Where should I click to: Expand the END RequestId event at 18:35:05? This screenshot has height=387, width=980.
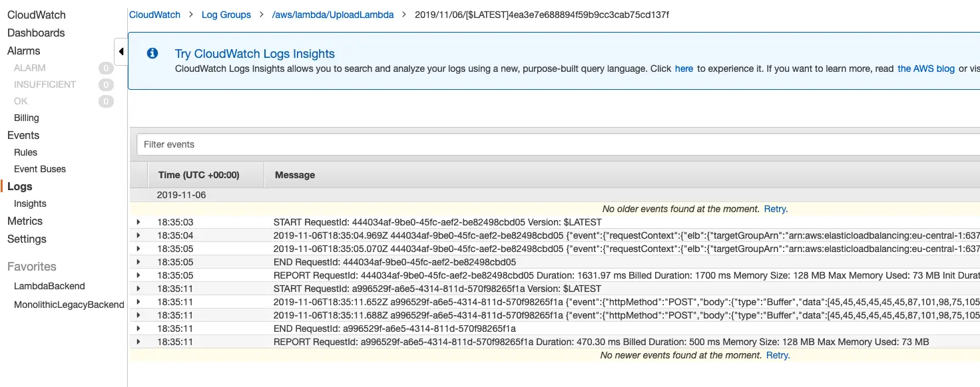(x=138, y=261)
